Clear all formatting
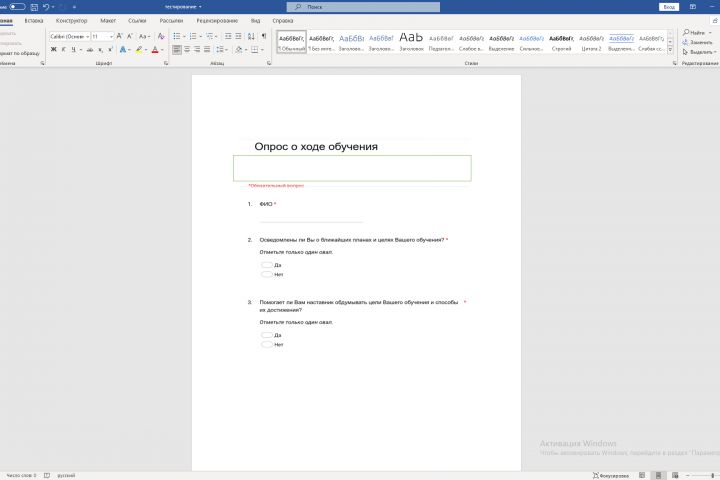720x480 pixels. (x=161, y=36)
